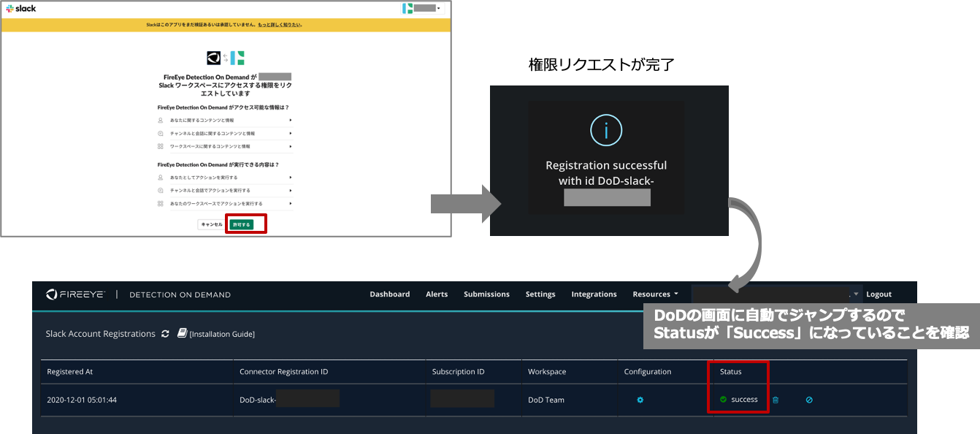Click person icon next to あなたとしてアクションを実行する
The height and width of the screenshot is (434, 980).
(x=161, y=178)
